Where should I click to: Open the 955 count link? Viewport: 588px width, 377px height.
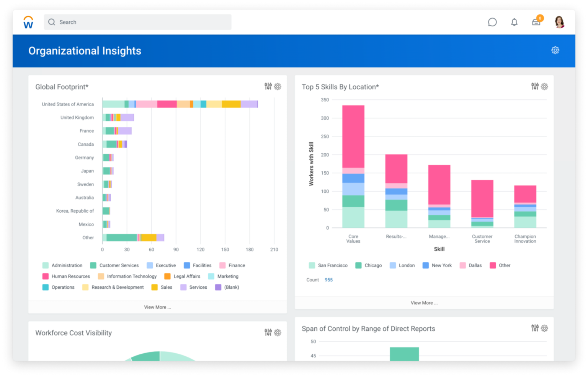pyautogui.click(x=328, y=279)
